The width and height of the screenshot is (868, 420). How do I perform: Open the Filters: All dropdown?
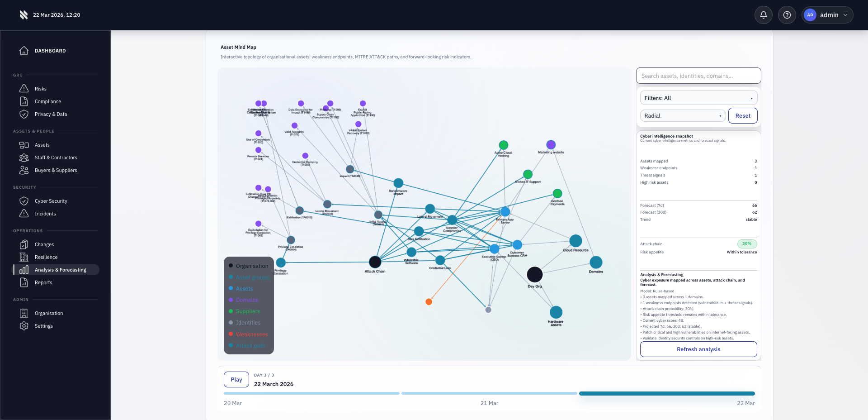click(x=698, y=98)
